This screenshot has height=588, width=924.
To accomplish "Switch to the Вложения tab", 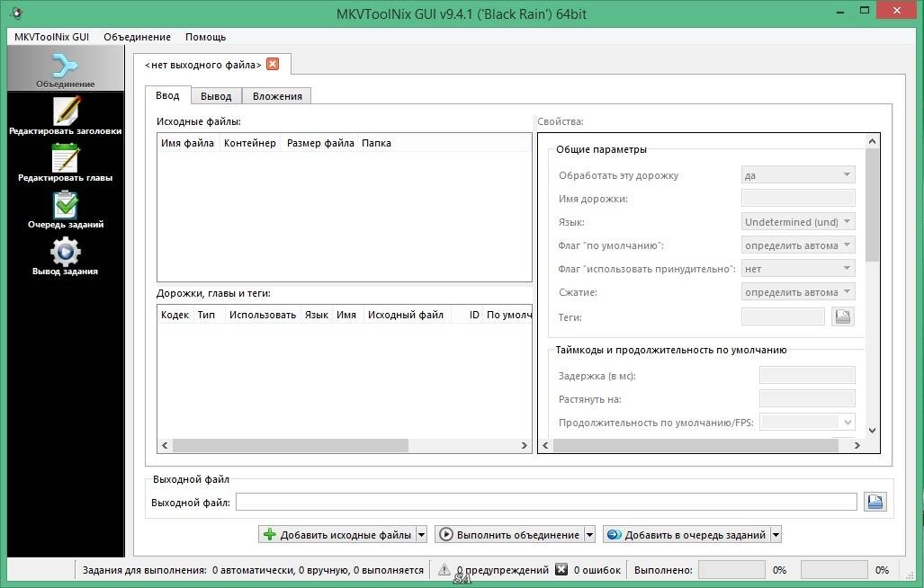I will pos(277,96).
